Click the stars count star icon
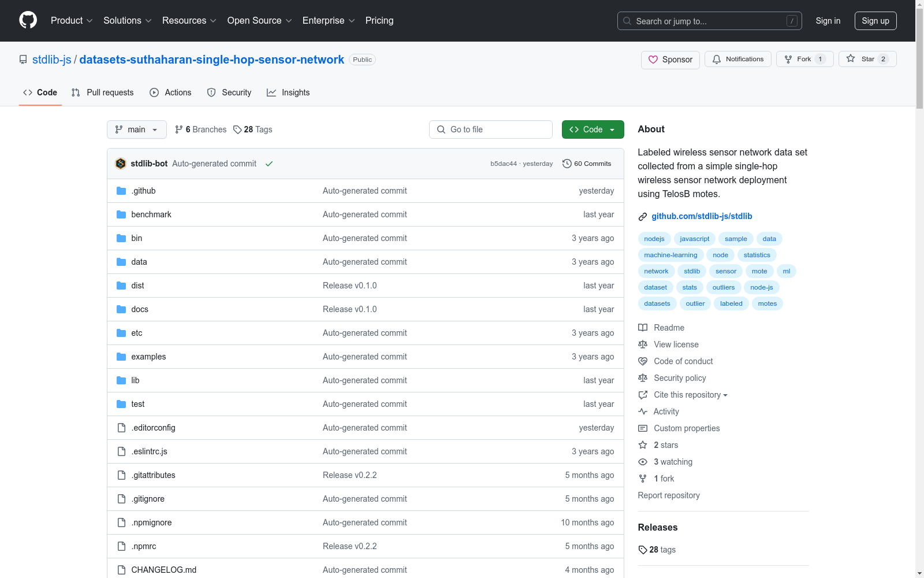924x578 pixels. [643, 445]
